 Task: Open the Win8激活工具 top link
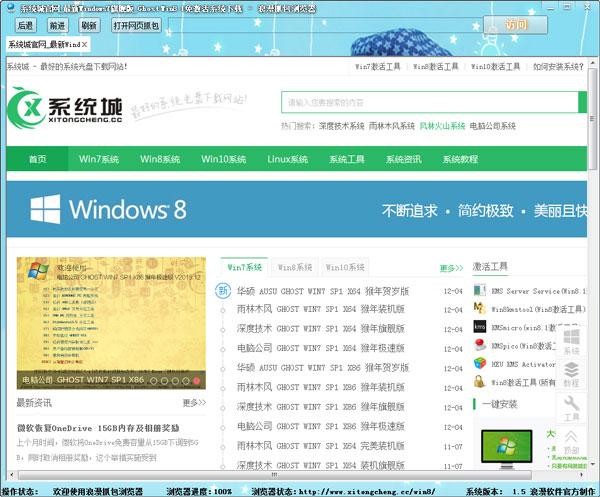435,67
